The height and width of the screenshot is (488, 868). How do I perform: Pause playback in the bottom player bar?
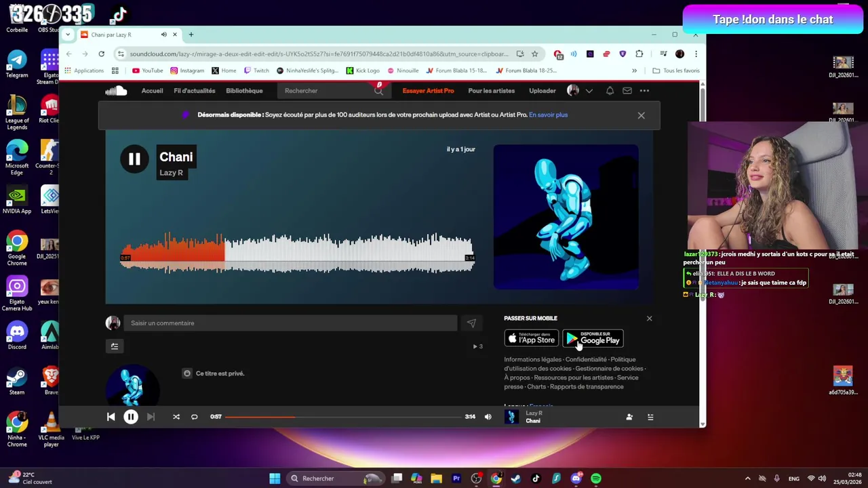(131, 417)
